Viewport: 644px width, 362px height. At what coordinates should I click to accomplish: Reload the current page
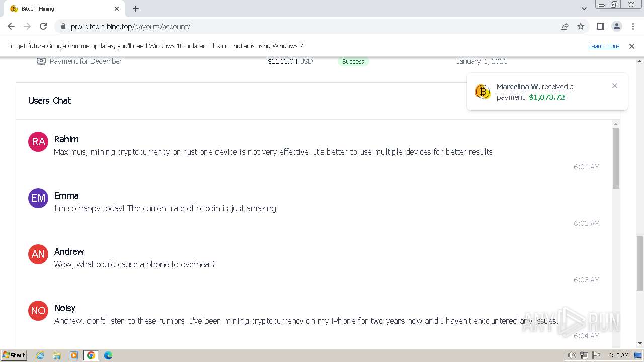click(43, 26)
